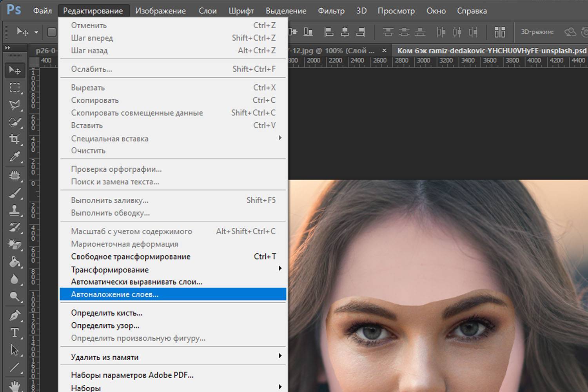This screenshot has height=392, width=588.
Task: Select the Horizontal Type tool
Action: (15, 332)
